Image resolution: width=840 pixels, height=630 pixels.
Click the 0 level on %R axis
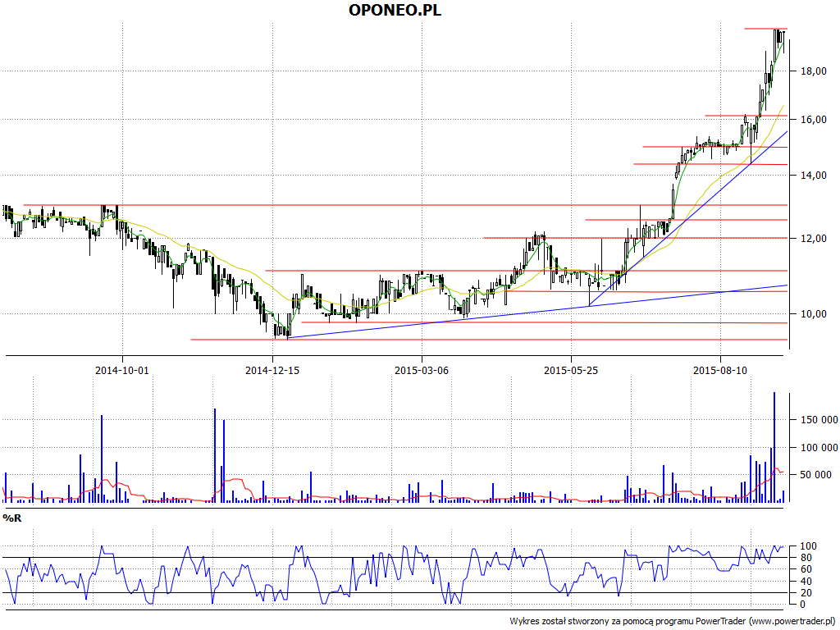click(802, 605)
